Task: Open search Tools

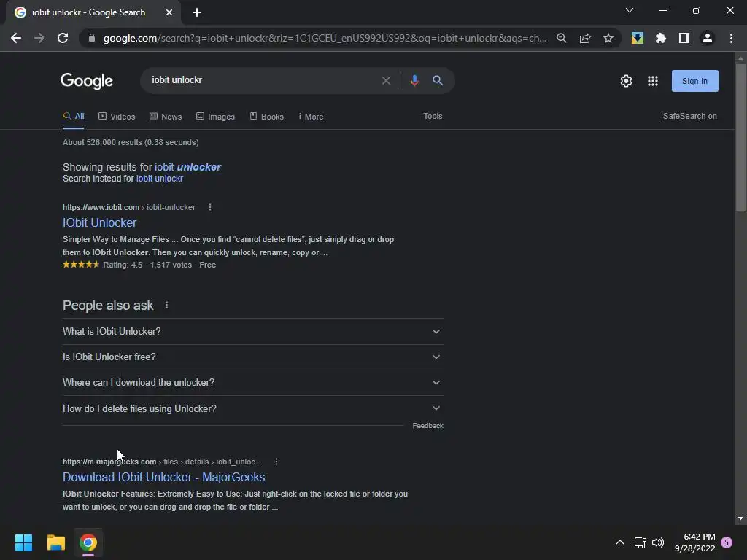Action: (433, 116)
